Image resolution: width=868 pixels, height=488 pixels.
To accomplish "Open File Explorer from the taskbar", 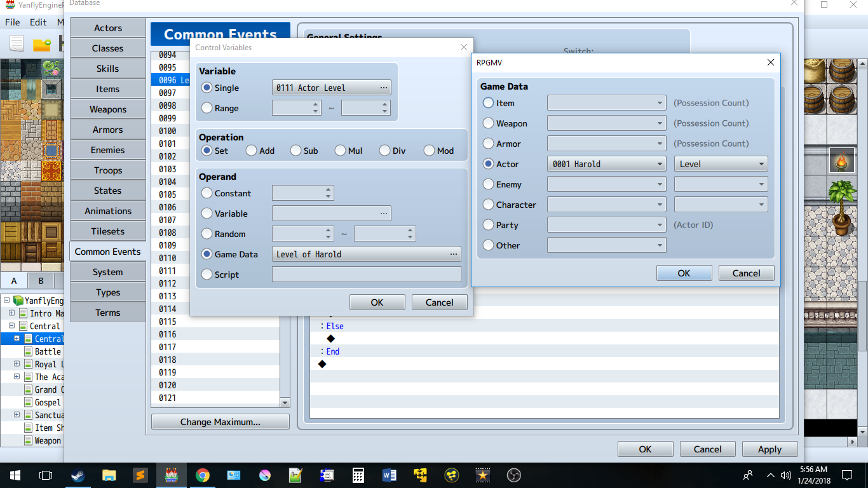I will pos(109,475).
